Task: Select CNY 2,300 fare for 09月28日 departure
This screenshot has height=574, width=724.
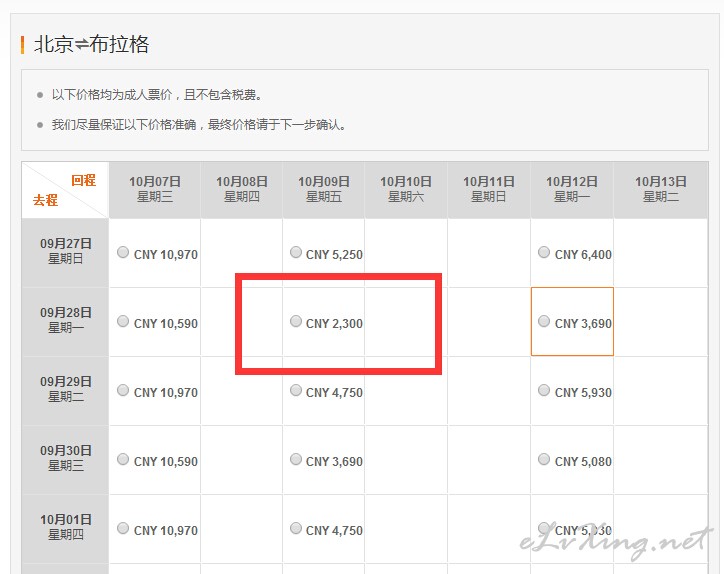Action: point(296,322)
